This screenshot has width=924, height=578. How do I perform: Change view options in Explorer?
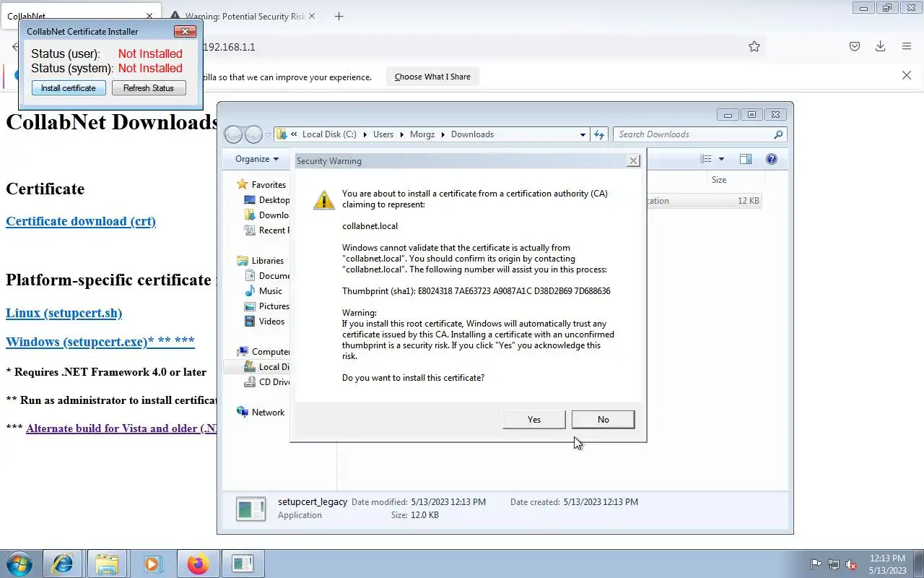(x=705, y=159)
